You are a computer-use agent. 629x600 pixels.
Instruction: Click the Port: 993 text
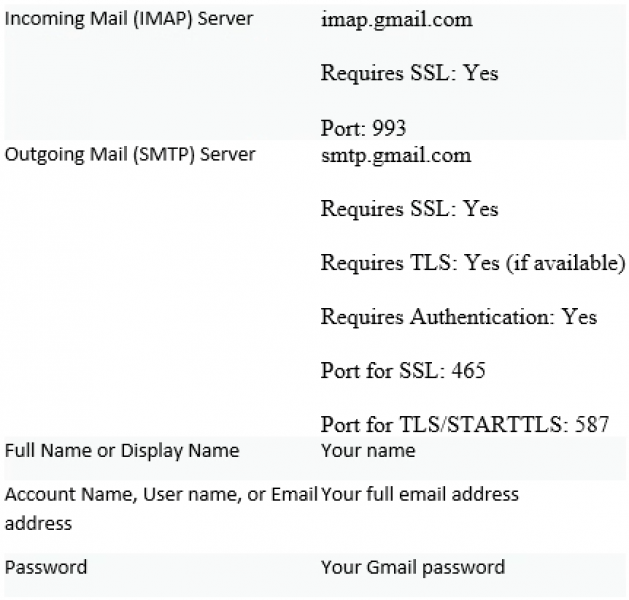coord(363,128)
